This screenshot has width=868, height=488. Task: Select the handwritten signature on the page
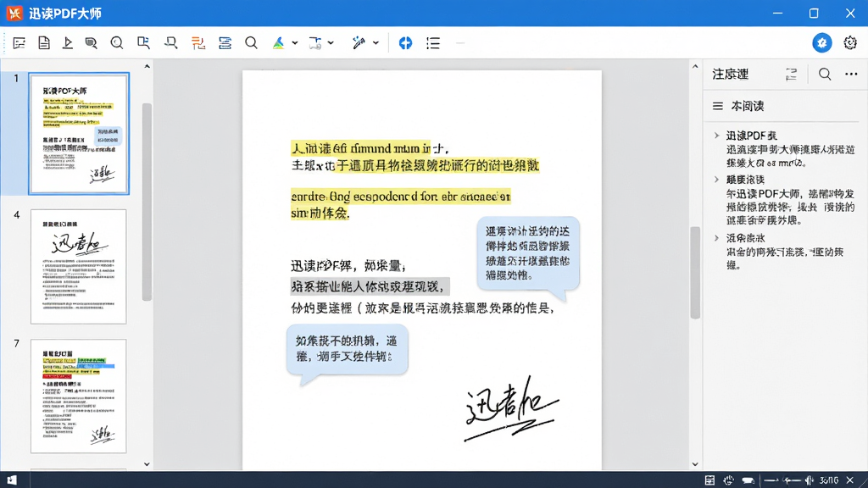[x=511, y=408]
